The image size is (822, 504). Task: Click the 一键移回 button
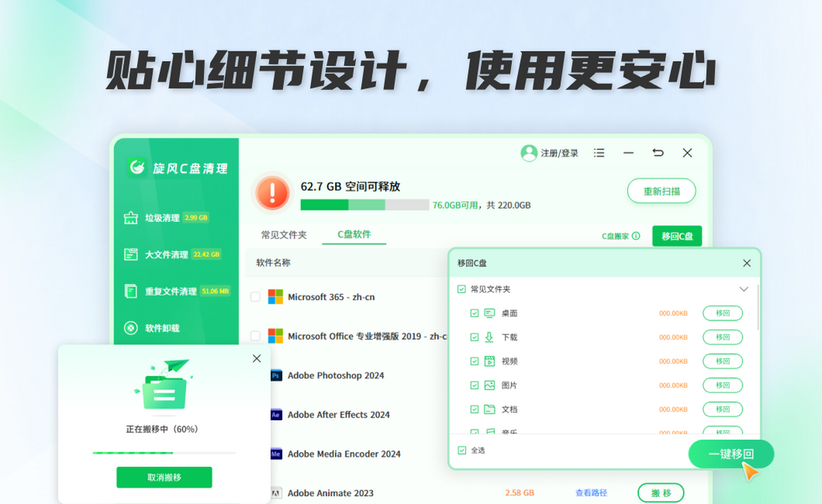[x=731, y=453]
